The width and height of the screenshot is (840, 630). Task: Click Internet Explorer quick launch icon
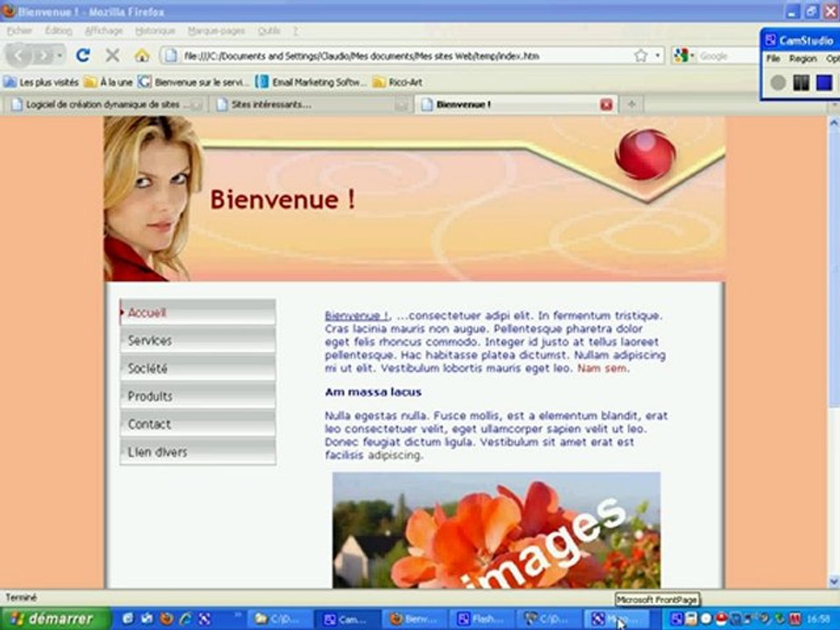(185, 619)
